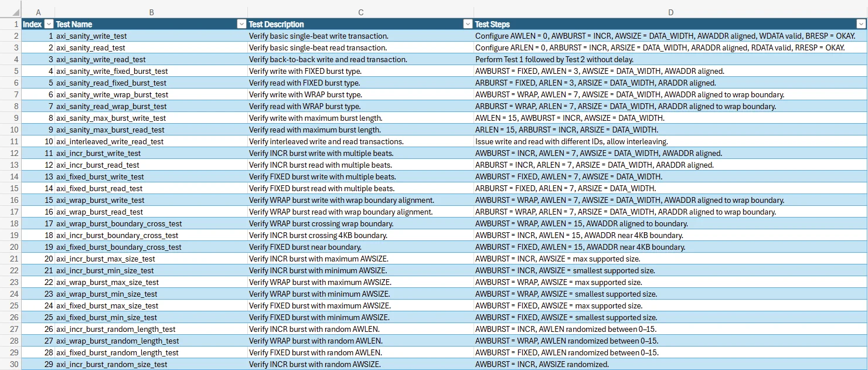
Task: Select cell axi_fixed_burst_max_size_test
Action: pos(151,305)
